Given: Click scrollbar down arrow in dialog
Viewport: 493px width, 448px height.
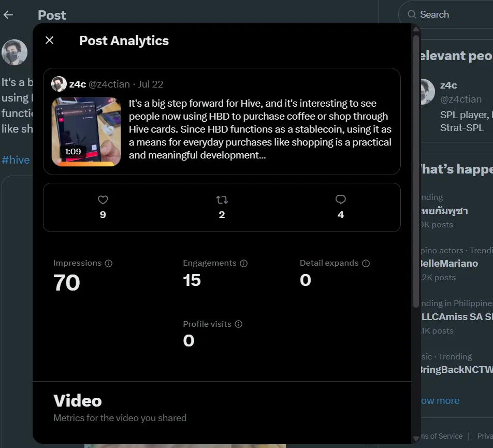Looking at the screenshot, I should [x=416, y=438].
